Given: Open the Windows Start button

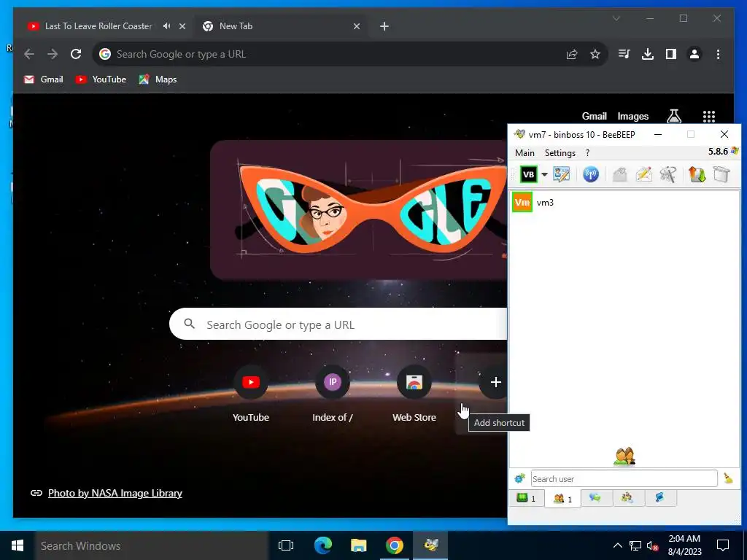Looking at the screenshot, I should (x=18, y=545).
